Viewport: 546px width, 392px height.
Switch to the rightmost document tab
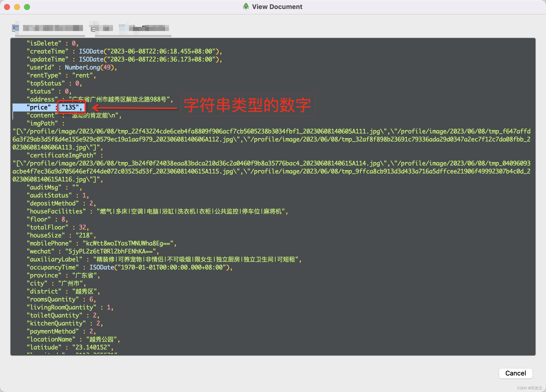click(x=145, y=28)
